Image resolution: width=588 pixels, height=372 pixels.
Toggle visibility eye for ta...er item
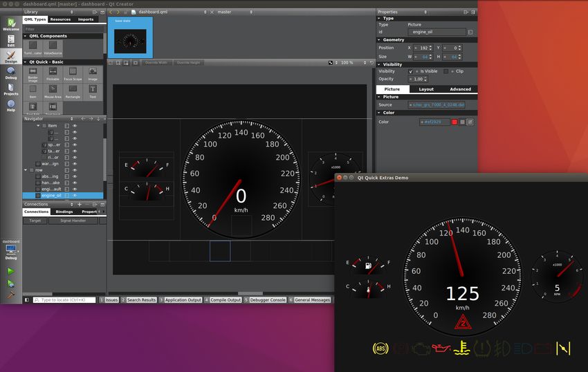coord(75,151)
